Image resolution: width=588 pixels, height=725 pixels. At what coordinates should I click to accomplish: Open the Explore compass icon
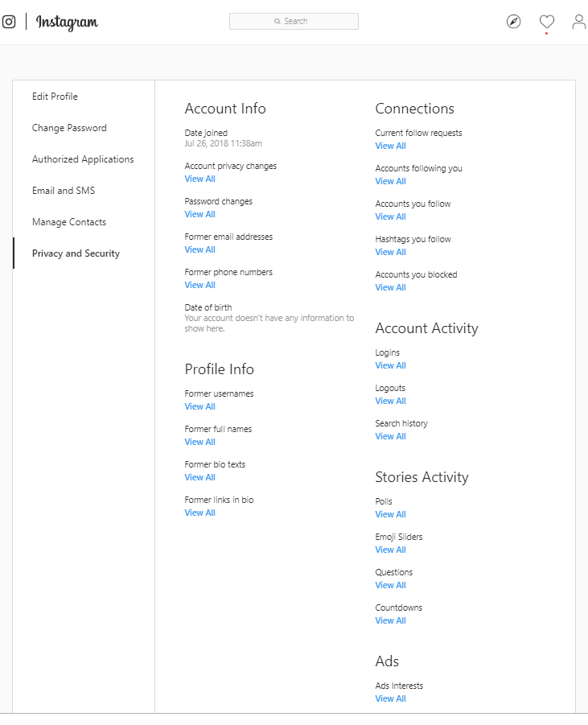point(513,22)
